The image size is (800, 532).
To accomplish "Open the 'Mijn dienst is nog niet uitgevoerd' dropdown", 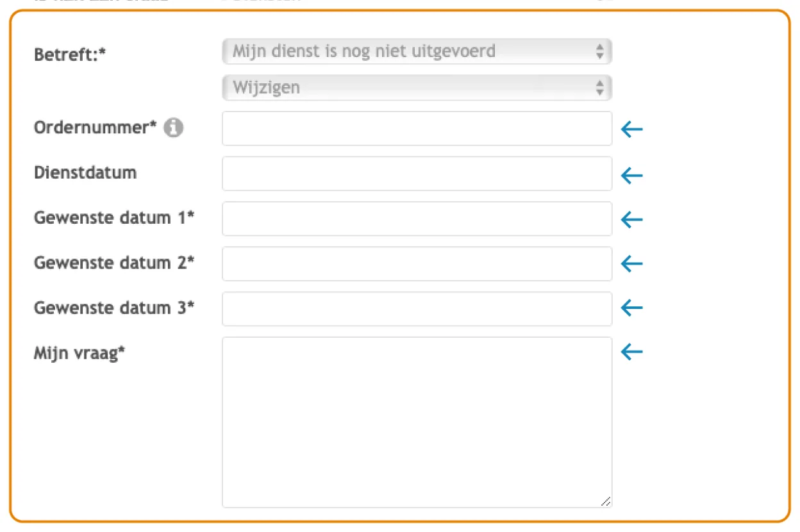I will click(x=417, y=51).
